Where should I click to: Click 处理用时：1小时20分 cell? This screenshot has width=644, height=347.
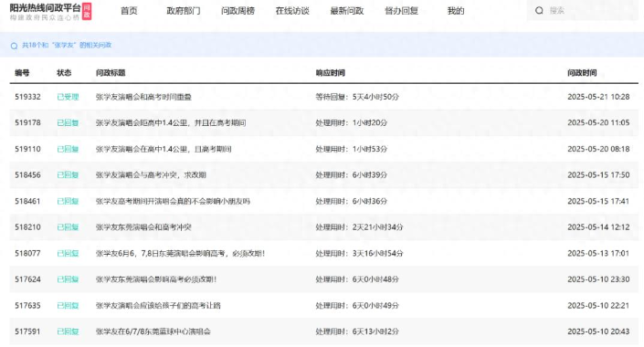pos(351,122)
